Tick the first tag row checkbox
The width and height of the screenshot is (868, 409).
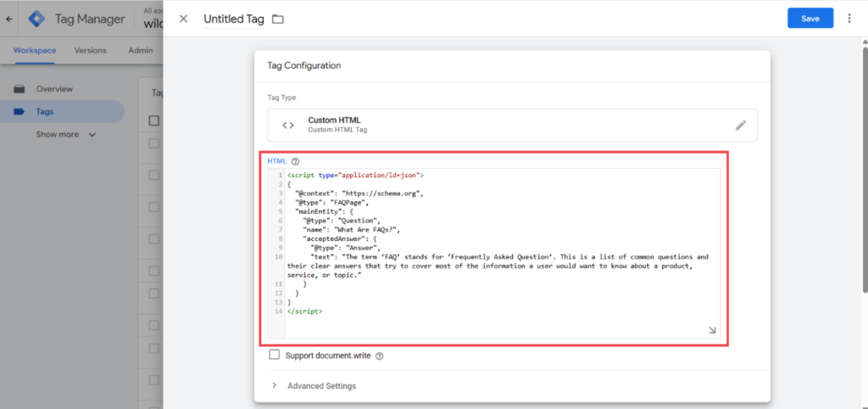pos(154,143)
